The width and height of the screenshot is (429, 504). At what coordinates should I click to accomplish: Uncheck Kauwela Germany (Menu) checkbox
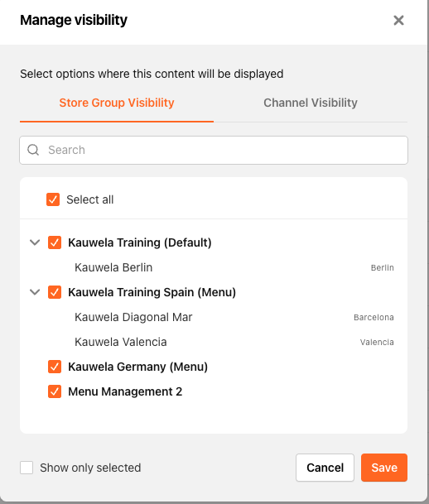coord(55,367)
